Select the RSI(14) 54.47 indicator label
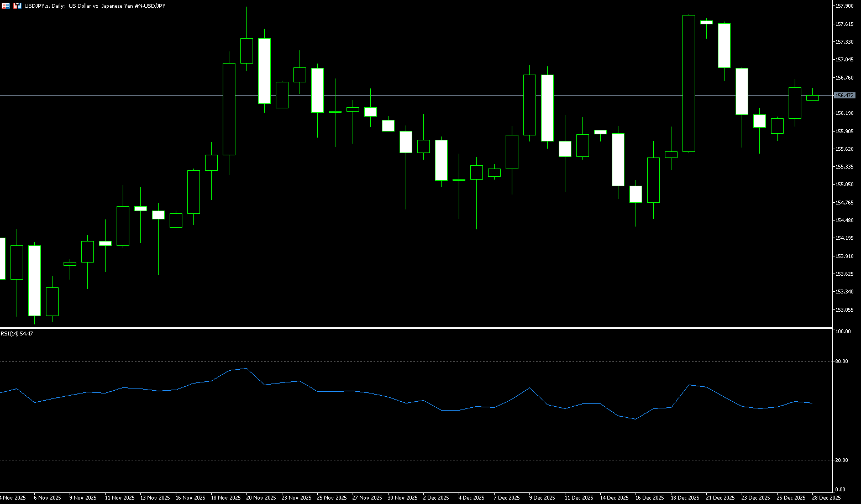 17,334
